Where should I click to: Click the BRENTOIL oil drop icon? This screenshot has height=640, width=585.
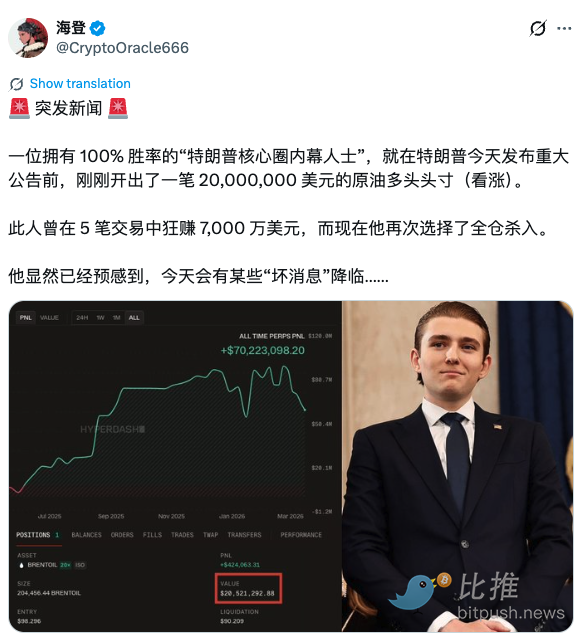tap(21, 565)
